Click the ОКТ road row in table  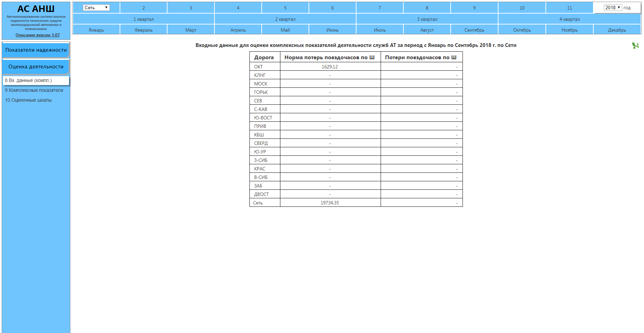tap(259, 67)
